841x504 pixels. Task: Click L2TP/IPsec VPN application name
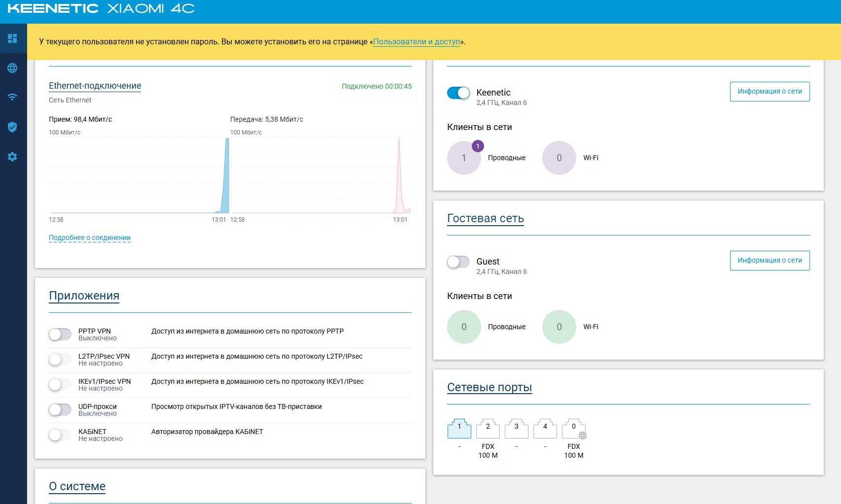[x=104, y=356]
